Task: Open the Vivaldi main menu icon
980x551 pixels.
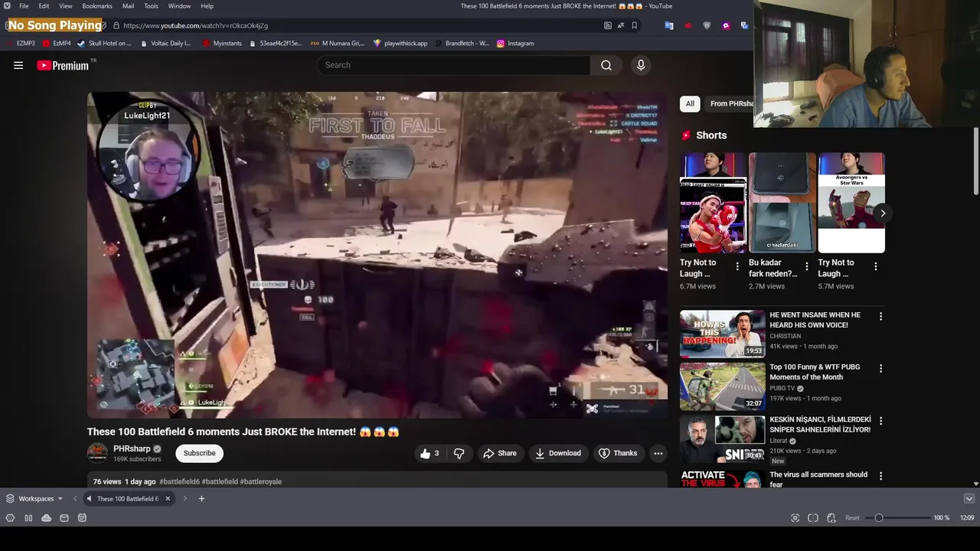Action: tap(7, 6)
